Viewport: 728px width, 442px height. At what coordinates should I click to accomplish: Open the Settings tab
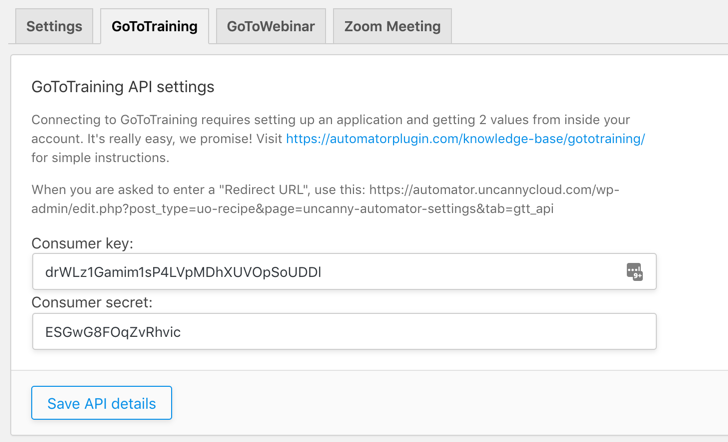click(x=54, y=26)
